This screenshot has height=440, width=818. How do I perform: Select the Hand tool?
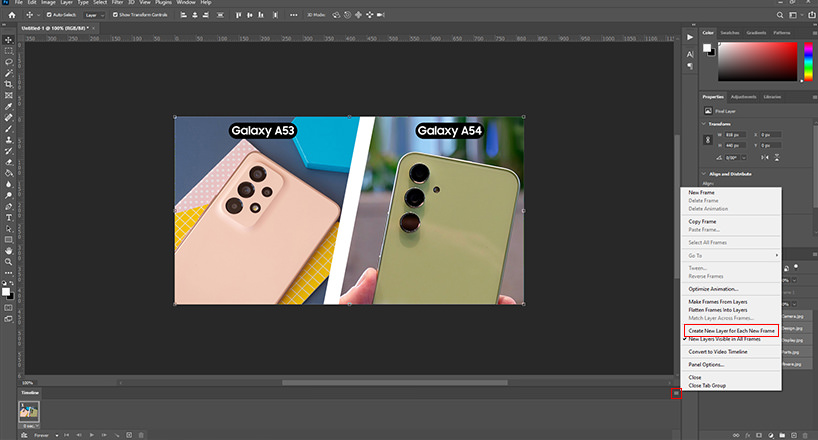tap(8, 251)
